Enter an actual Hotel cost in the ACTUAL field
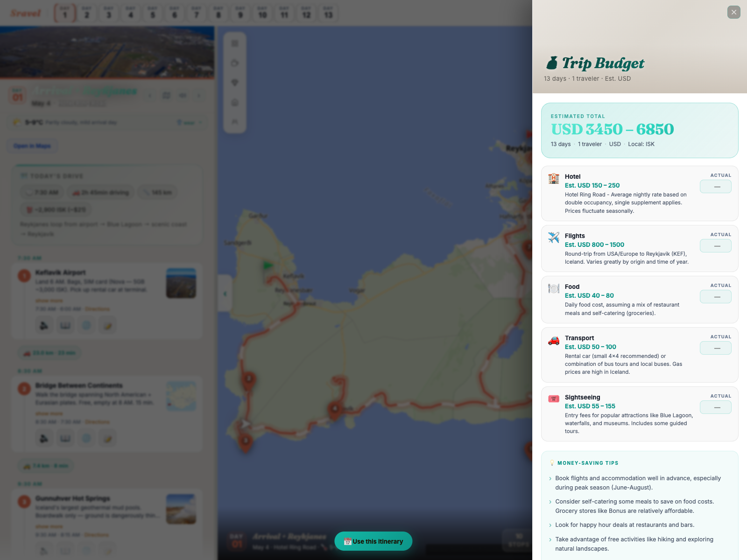 (x=716, y=186)
